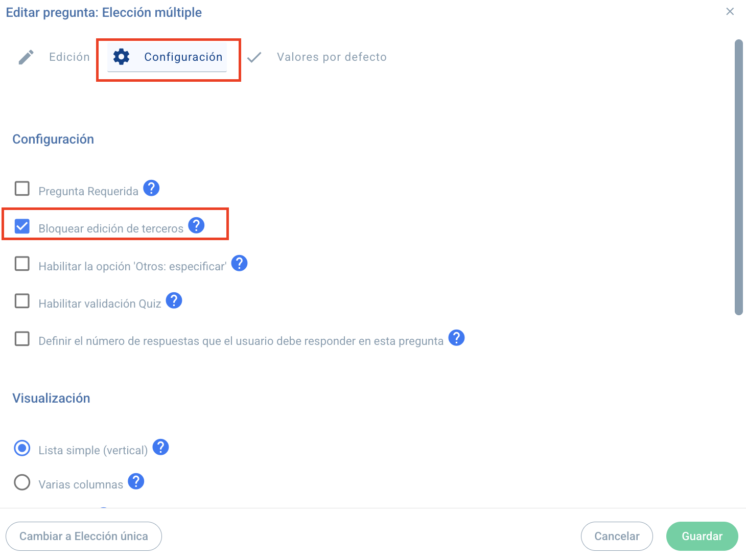Select Lista simple (vertical) radio option
The image size is (746, 560).
tap(22, 448)
